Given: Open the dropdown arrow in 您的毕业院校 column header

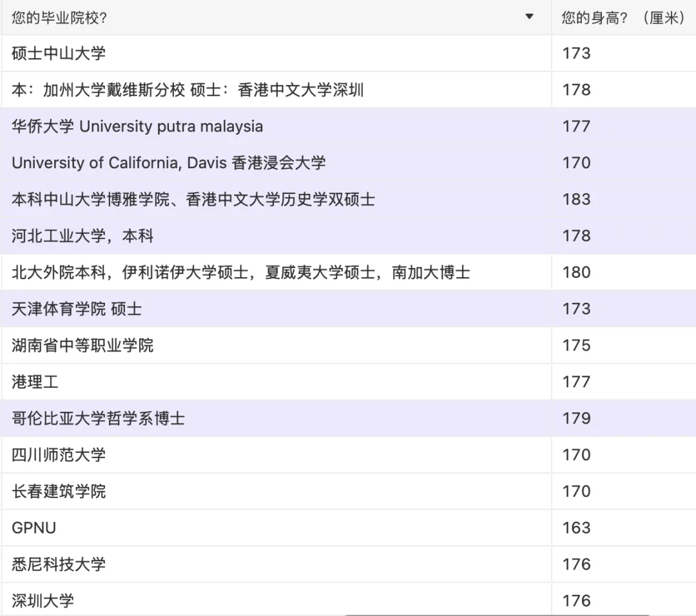Looking at the screenshot, I should (x=529, y=17).
